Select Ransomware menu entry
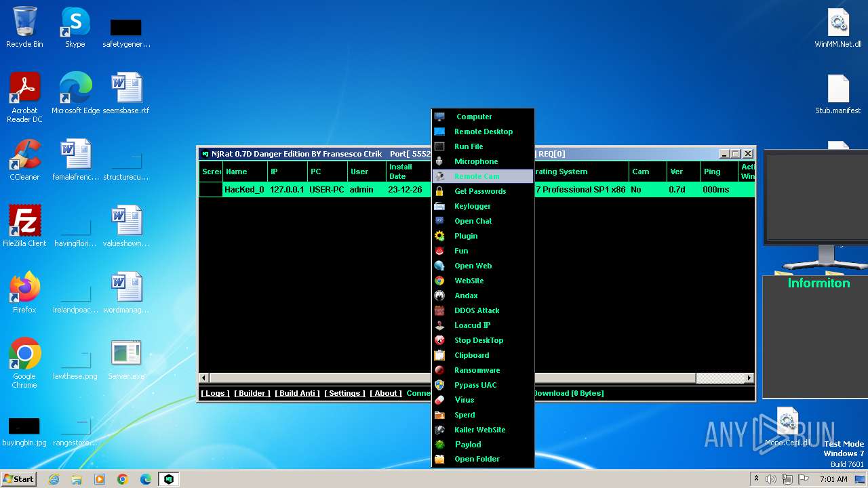The height and width of the screenshot is (488, 868). [x=483, y=370]
